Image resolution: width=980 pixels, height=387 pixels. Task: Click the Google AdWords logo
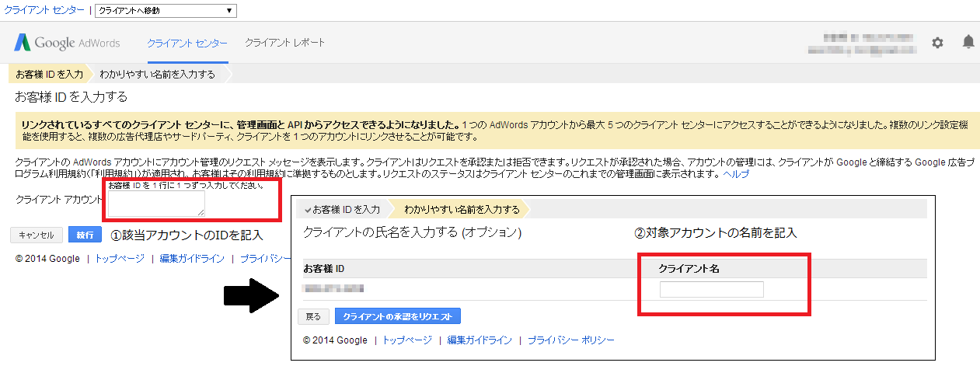68,43
